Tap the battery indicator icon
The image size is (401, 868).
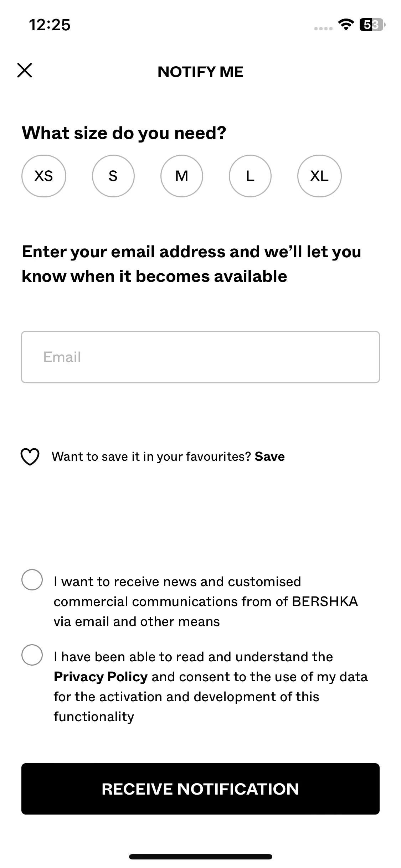tap(372, 25)
